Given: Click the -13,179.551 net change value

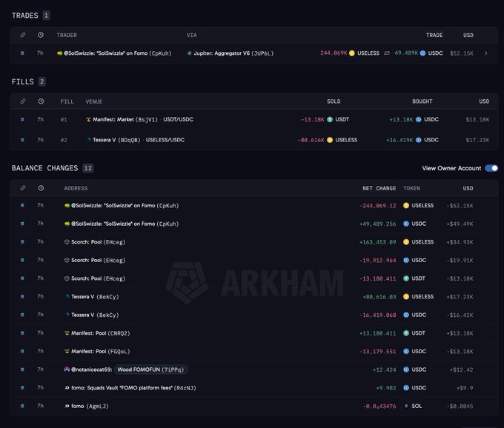Looking at the screenshot, I should [x=378, y=351].
